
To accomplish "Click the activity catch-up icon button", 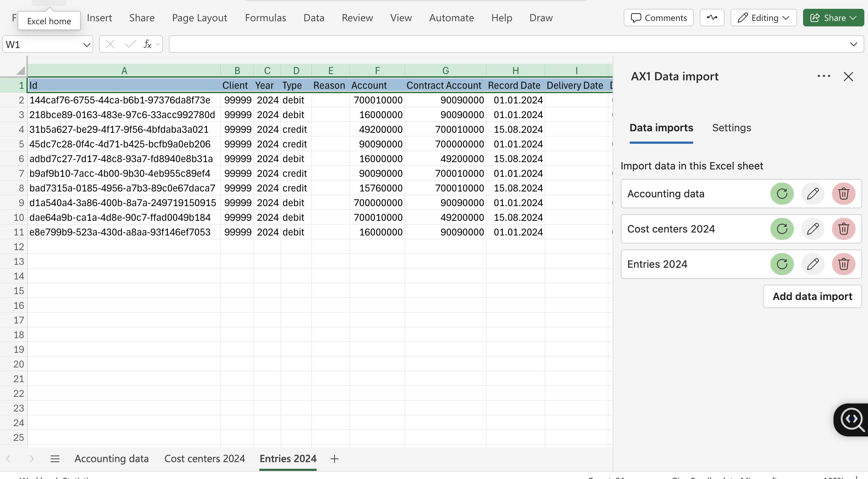I will [x=712, y=18].
